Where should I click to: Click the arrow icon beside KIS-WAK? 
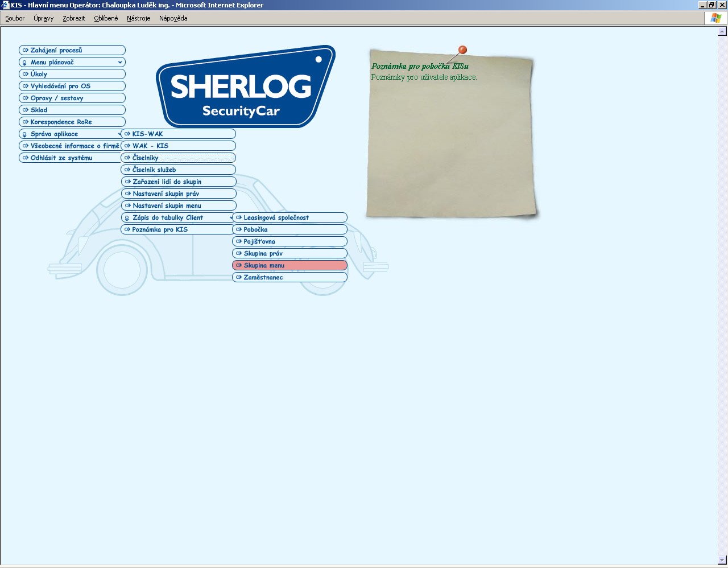pyautogui.click(x=127, y=134)
